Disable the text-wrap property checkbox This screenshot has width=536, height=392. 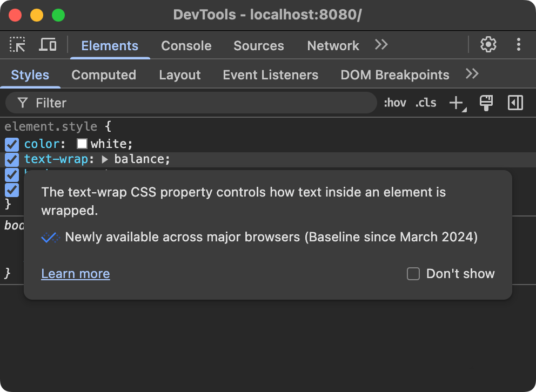(12, 159)
